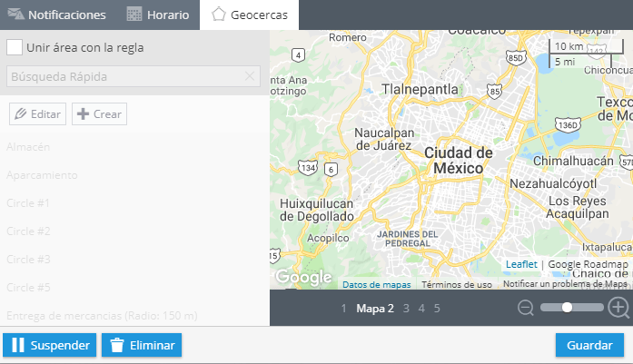633x364 pixels.
Task: Select the Almacén geofence
Action: pos(28,147)
